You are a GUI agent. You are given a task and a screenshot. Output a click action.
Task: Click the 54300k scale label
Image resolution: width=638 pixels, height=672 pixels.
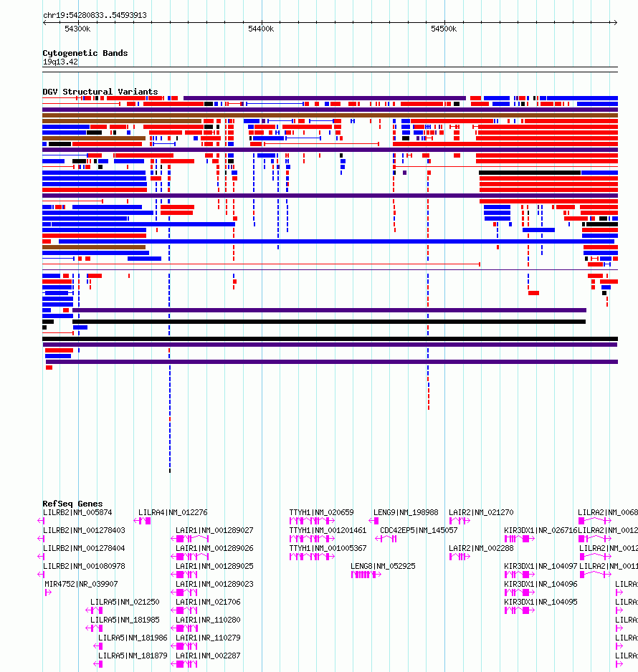click(77, 29)
